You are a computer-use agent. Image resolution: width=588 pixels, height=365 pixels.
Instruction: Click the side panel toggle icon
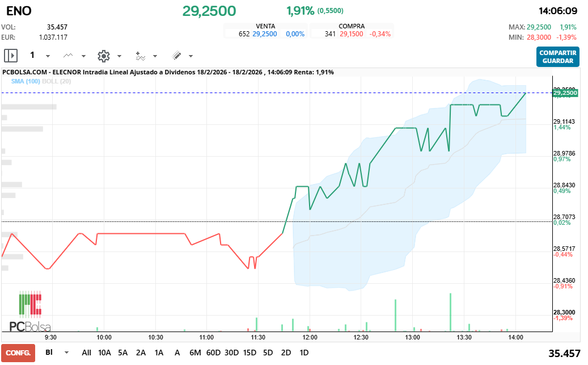coord(11,56)
